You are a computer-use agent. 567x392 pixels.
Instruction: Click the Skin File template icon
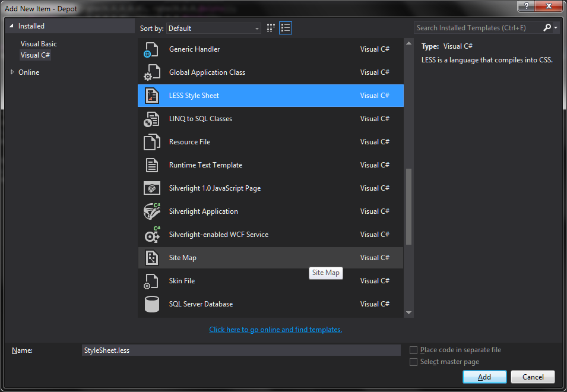click(x=152, y=281)
